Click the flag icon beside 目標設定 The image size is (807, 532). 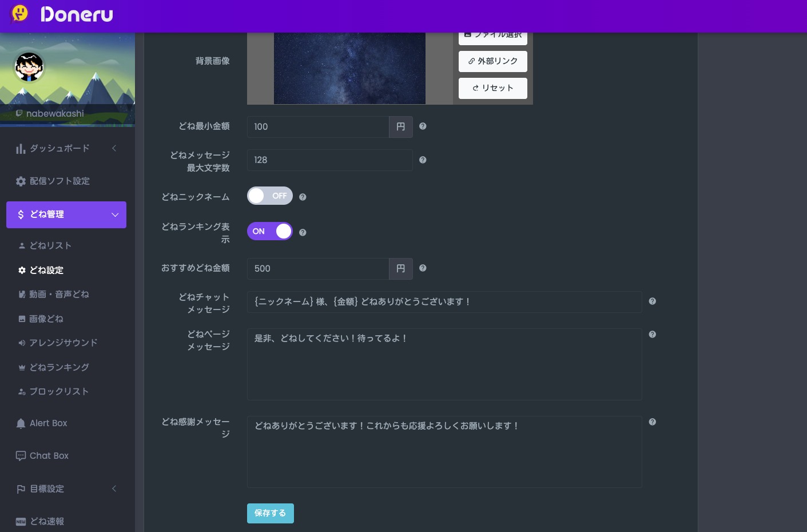pyautogui.click(x=21, y=489)
